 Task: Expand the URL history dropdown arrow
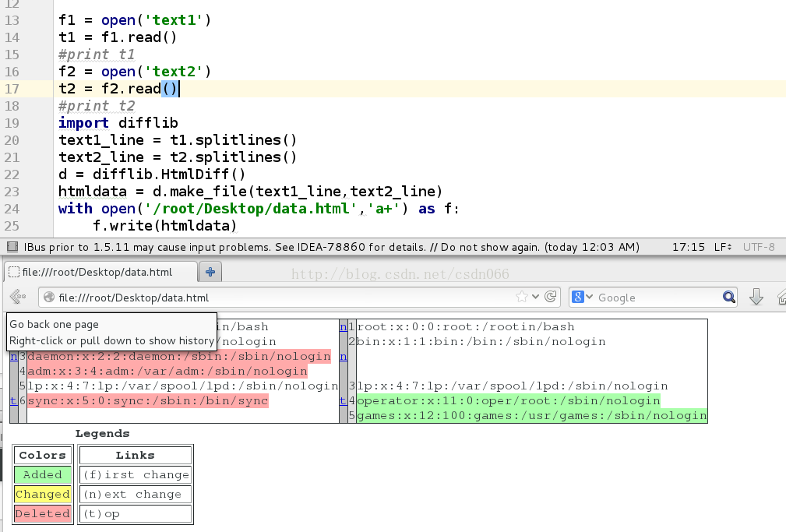pos(535,297)
